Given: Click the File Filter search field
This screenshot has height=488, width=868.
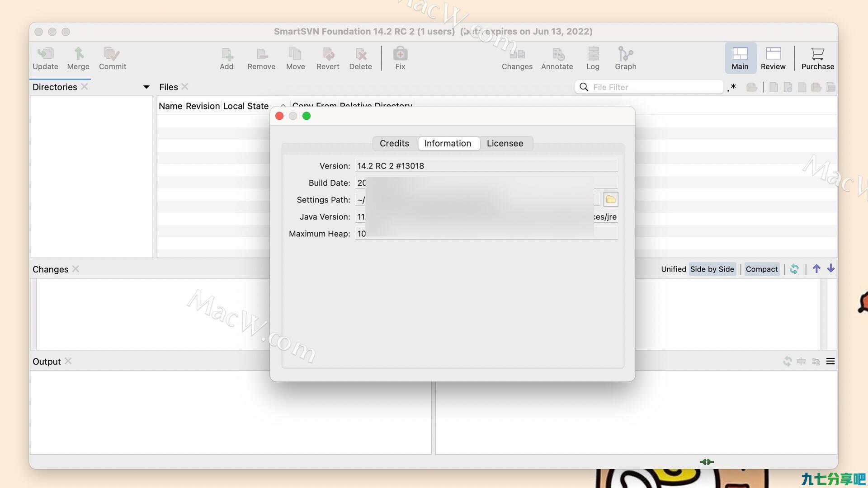Looking at the screenshot, I should click(x=649, y=87).
